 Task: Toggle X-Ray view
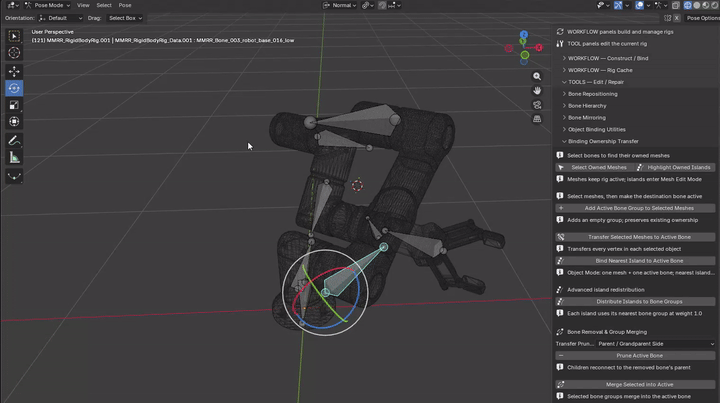point(675,5)
